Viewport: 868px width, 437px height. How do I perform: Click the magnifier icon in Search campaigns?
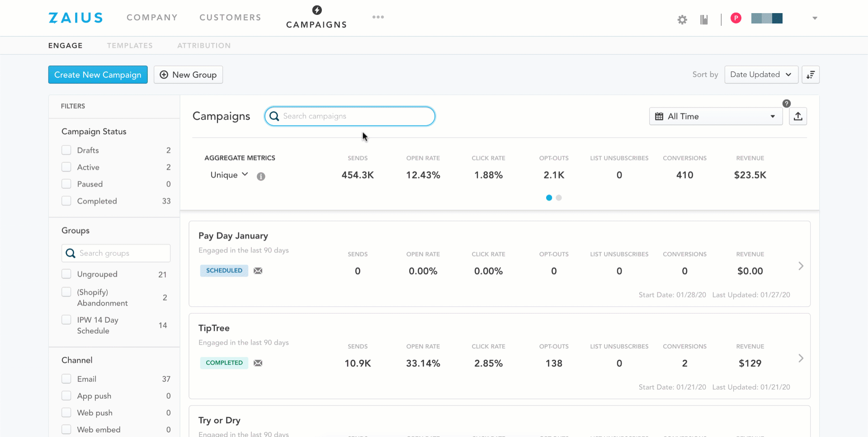coord(274,116)
